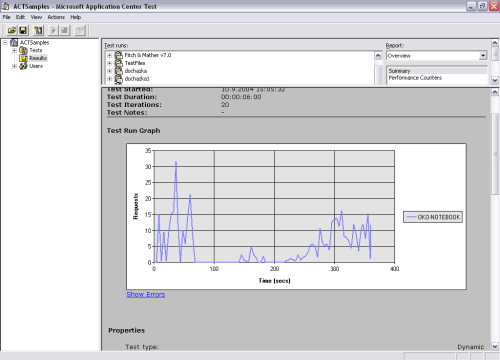Expand the dochazka1 test run
Image resolution: width=500 pixels, height=360 pixels.
[110, 79]
